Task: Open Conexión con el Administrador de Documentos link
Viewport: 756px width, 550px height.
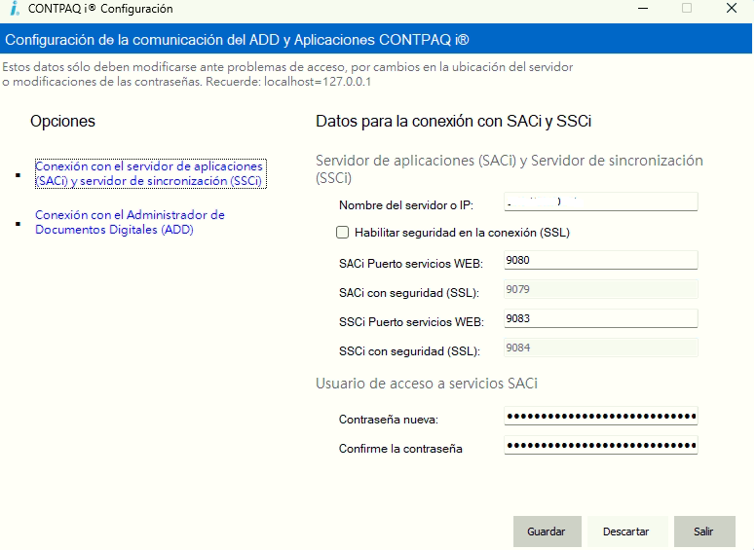Action: pyautogui.click(x=130, y=222)
